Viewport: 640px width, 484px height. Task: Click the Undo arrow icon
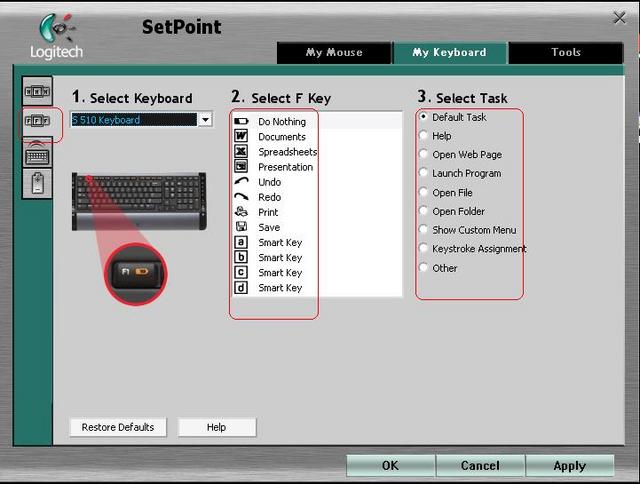coord(241,182)
